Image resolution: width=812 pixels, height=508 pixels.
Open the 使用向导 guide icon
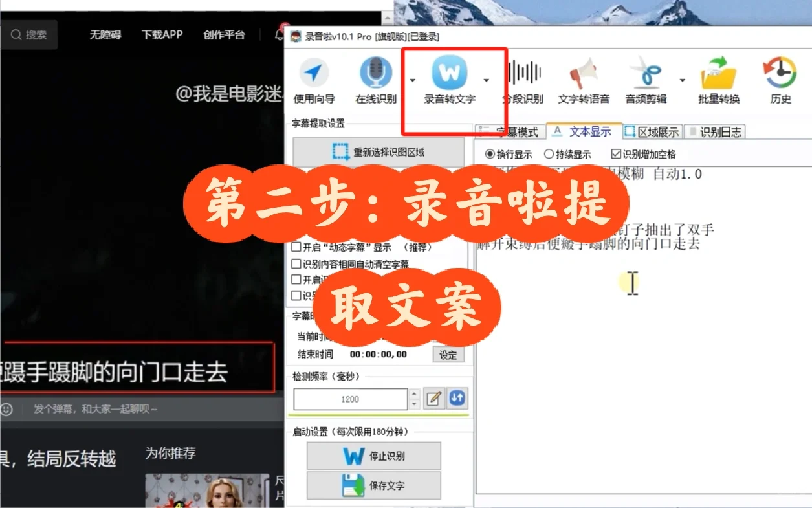click(x=314, y=73)
